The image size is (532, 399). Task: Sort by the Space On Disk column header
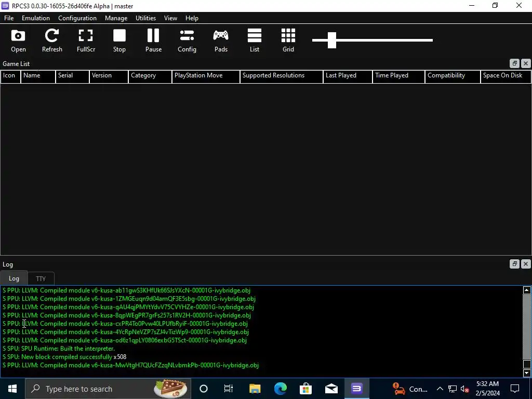point(506,76)
